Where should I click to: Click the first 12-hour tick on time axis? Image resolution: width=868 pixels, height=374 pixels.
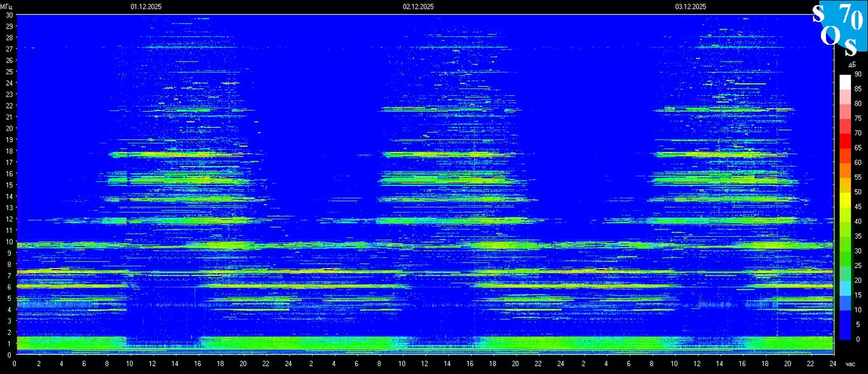152,364
